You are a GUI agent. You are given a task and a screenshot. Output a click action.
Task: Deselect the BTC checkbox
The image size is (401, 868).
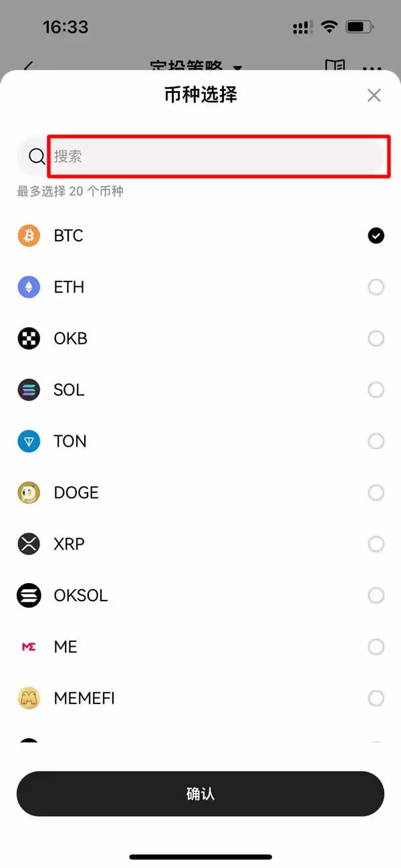(376, 235)
